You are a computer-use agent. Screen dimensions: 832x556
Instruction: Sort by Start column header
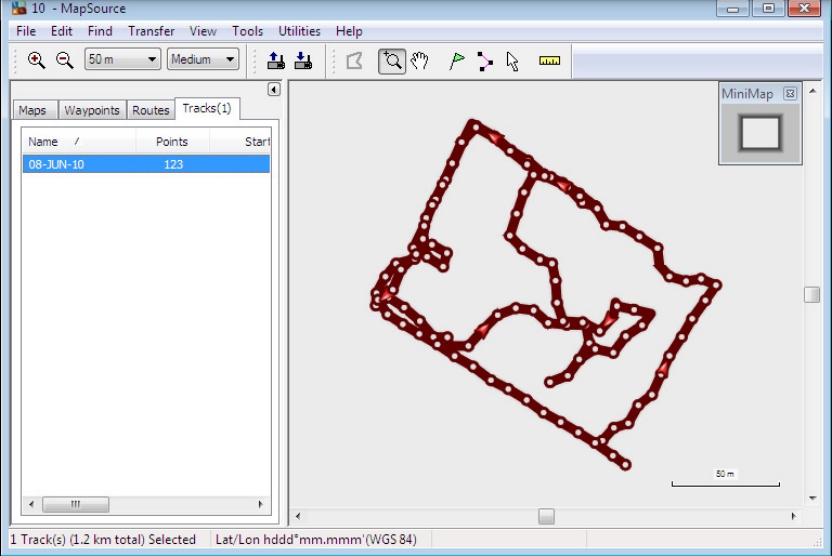240,142
